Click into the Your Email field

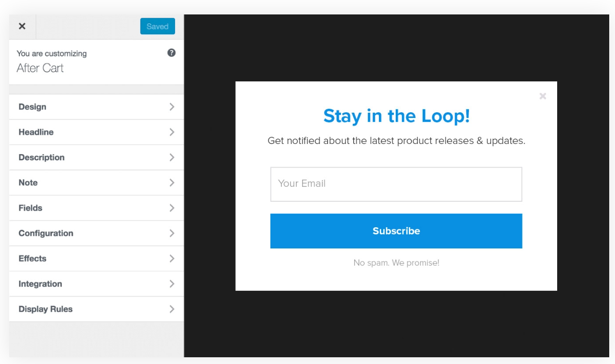pos(396,184)
